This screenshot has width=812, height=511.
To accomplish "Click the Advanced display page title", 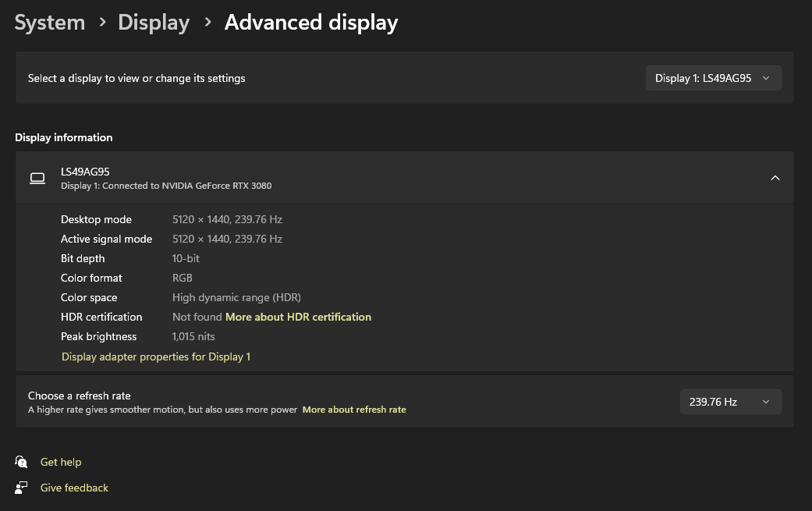I will pyautogui.click(x=311, y=23).
